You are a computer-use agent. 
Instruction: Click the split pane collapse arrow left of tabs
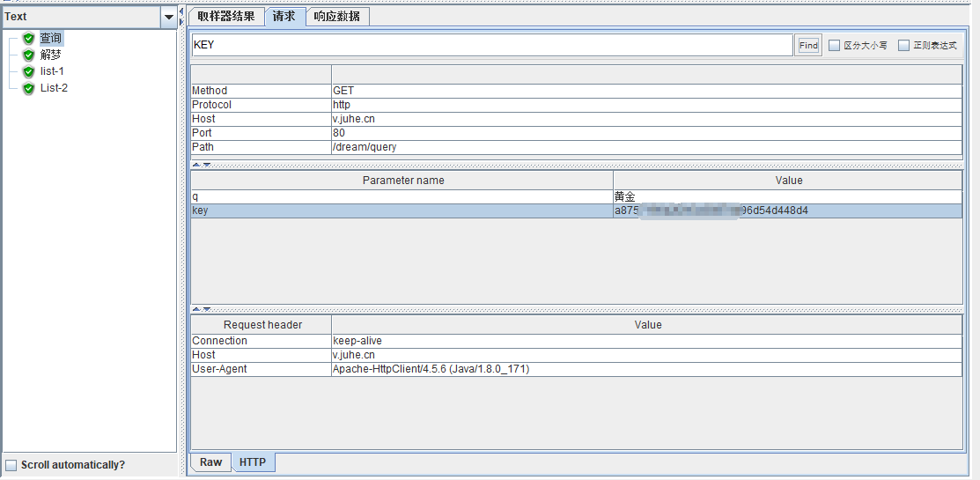(181, 11)
